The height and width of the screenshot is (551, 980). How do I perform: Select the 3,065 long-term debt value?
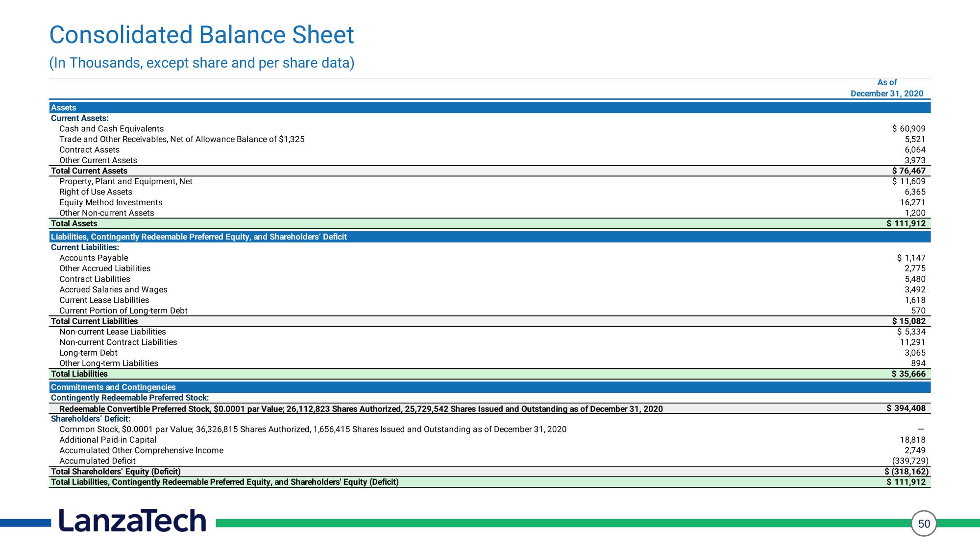point(915,353)
